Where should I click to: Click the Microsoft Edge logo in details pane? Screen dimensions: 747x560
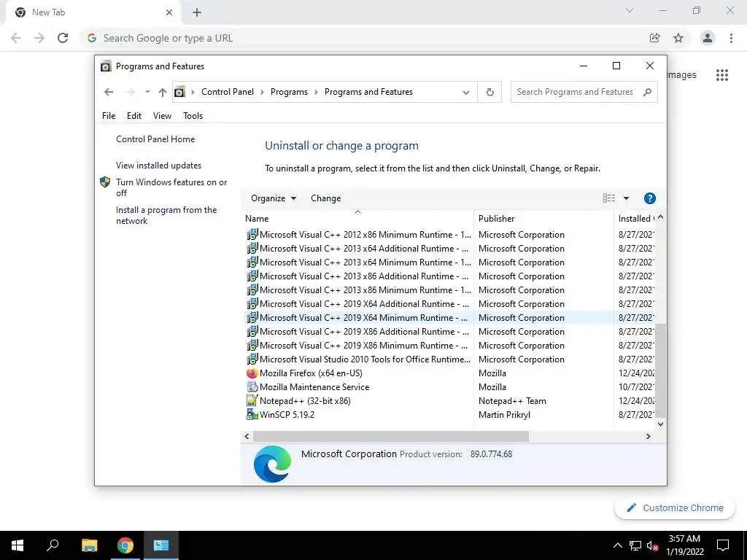point(273,464)
